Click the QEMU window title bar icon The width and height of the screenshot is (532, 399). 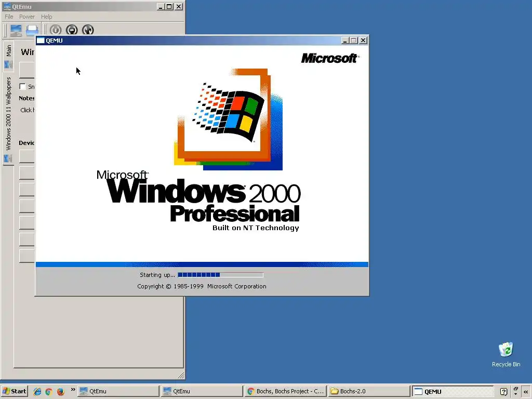(41, 41)
